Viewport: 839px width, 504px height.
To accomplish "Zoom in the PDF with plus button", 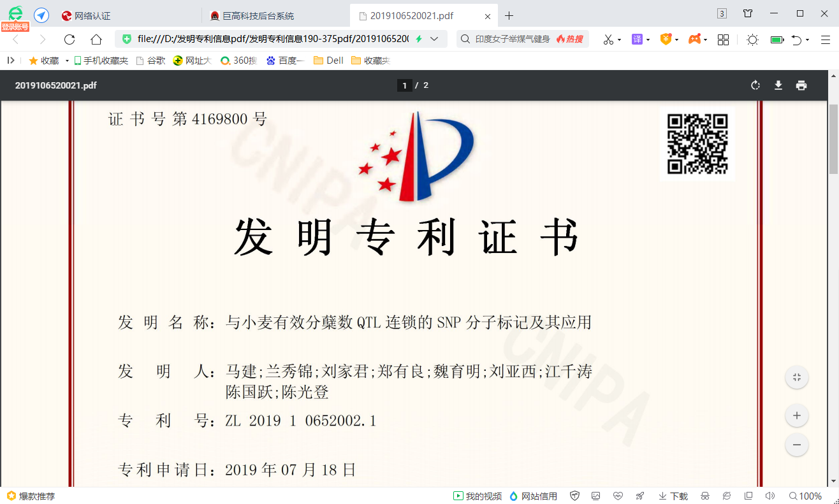I will [797, 416].
